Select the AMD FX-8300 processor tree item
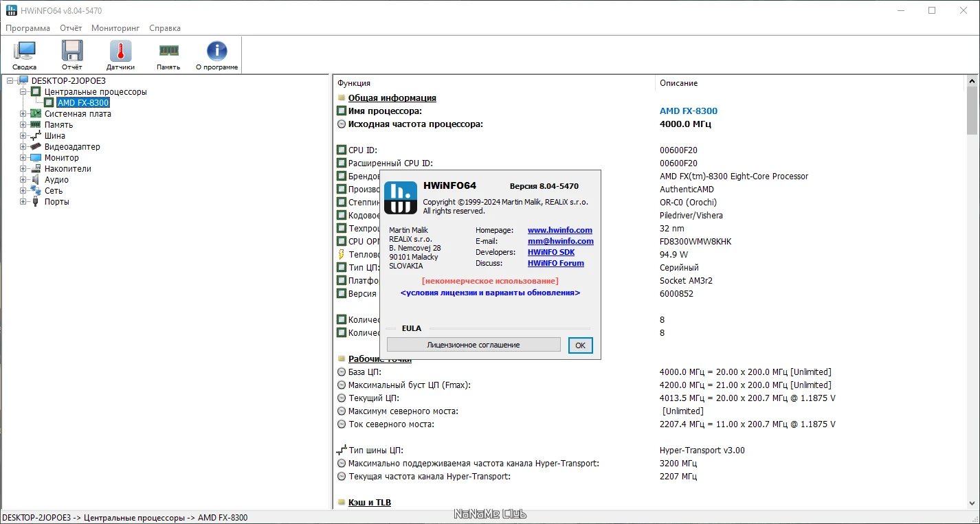The image size is (980, 524). (x=82, y=103)
